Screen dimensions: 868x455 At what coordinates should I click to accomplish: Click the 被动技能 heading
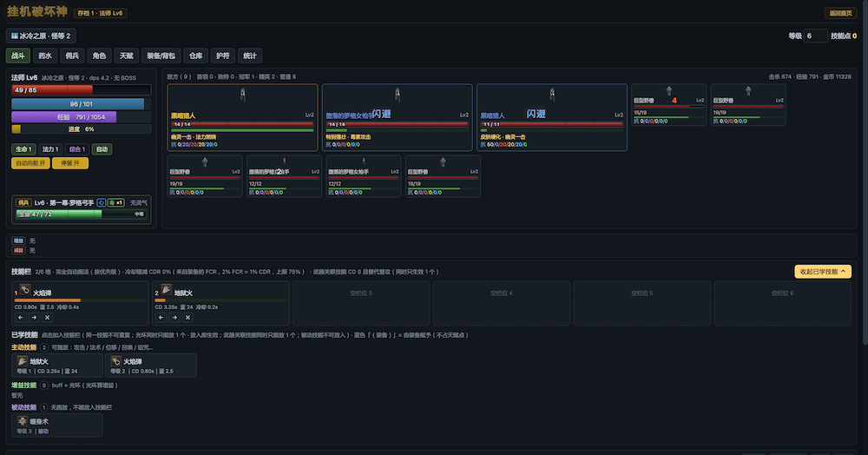pos(23,407)
